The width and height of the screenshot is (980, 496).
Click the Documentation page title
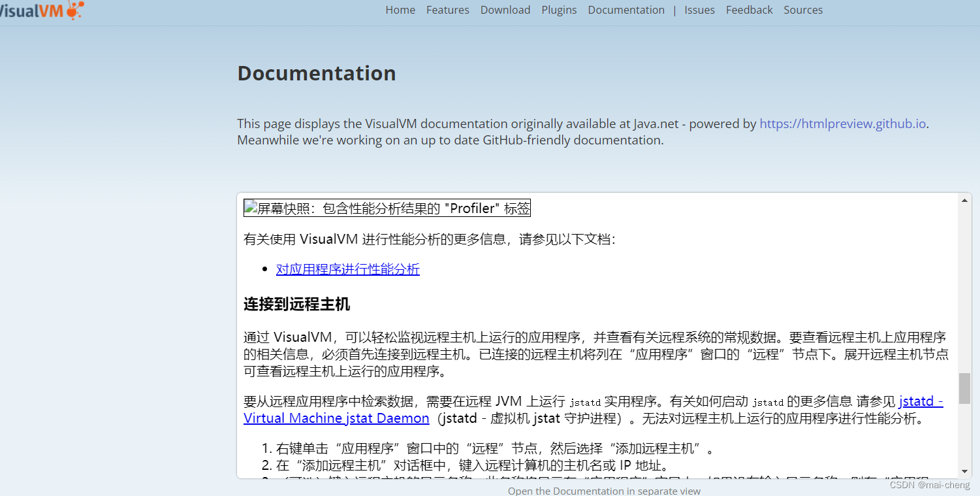317,73
